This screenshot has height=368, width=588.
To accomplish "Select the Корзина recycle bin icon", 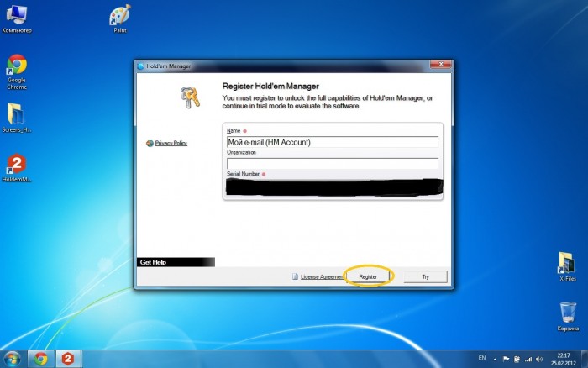I will [x=568, y=317].
